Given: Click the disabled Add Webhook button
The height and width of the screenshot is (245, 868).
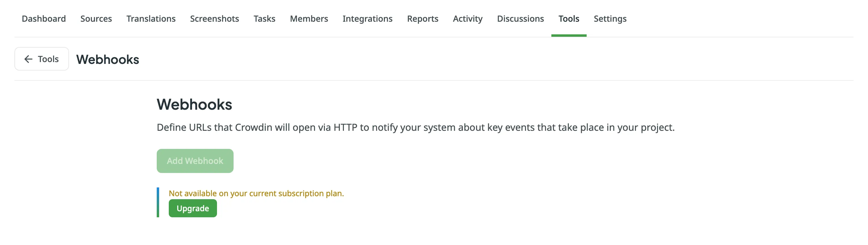Looking at the screenshot, I should click(195, 161).
